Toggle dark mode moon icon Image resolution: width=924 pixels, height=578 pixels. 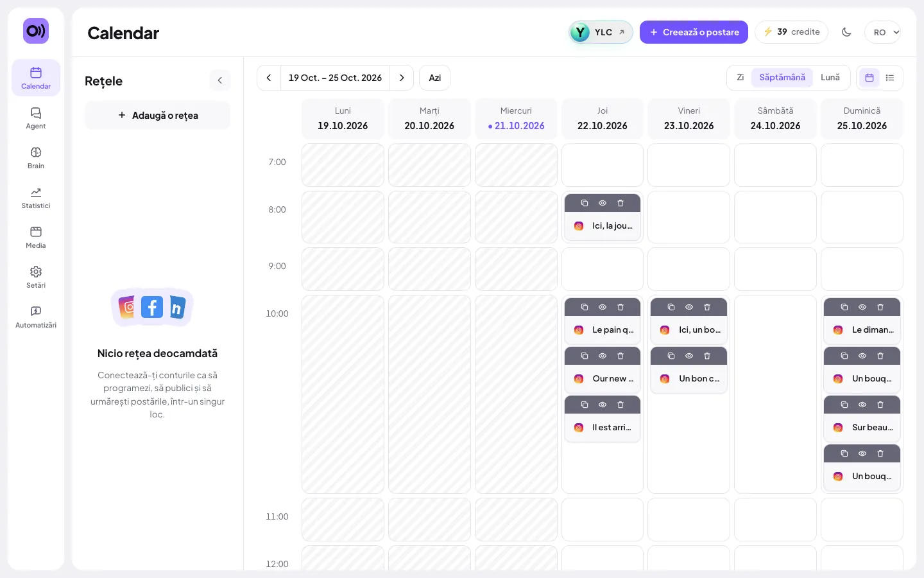pos(846,32)
